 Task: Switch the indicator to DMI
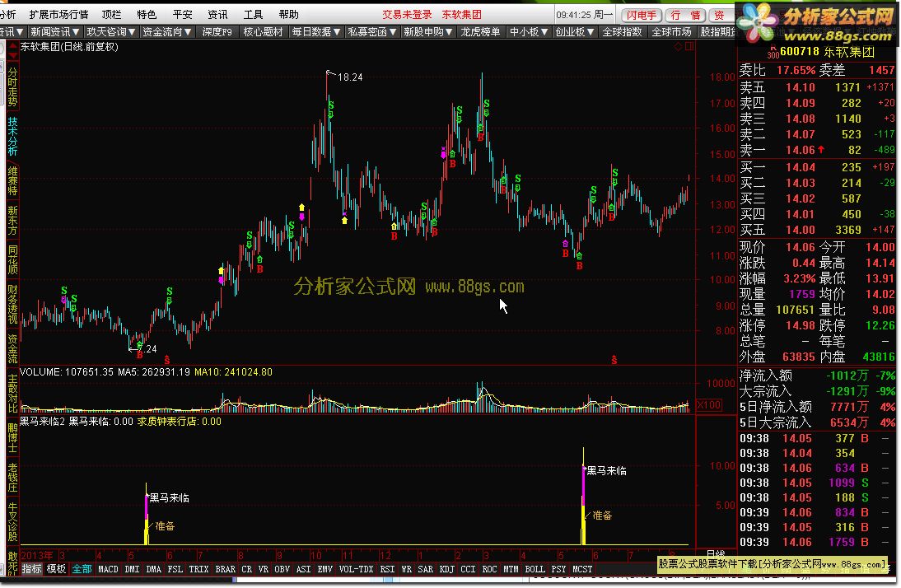pyautogui.click(x=132, y=569)
